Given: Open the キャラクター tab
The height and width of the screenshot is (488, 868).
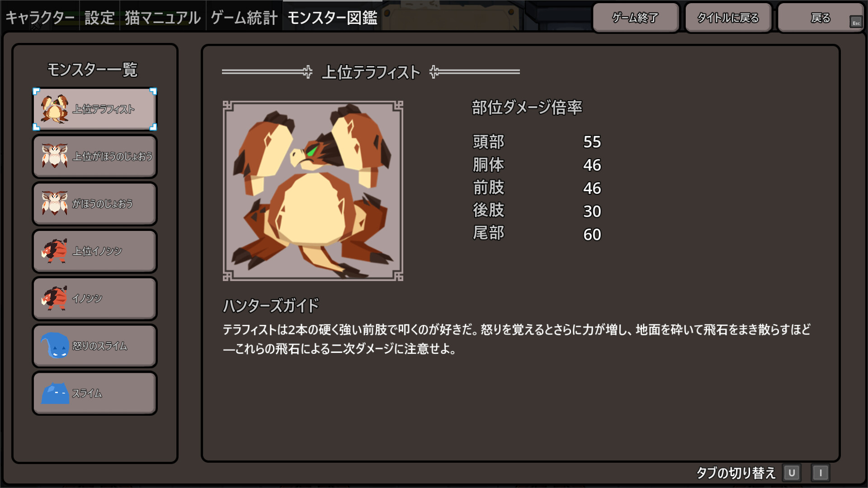Looking at the screenshot, I should tap(40, 18).
